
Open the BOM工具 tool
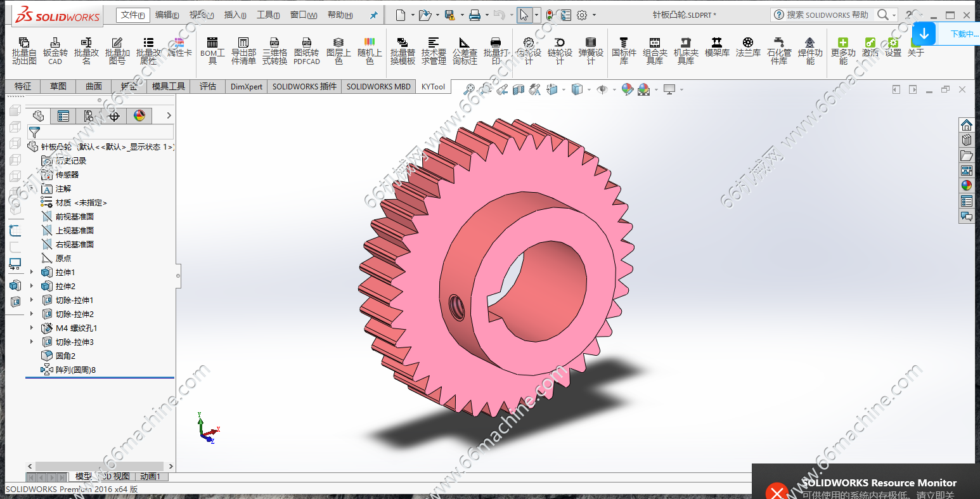point(212,50)
